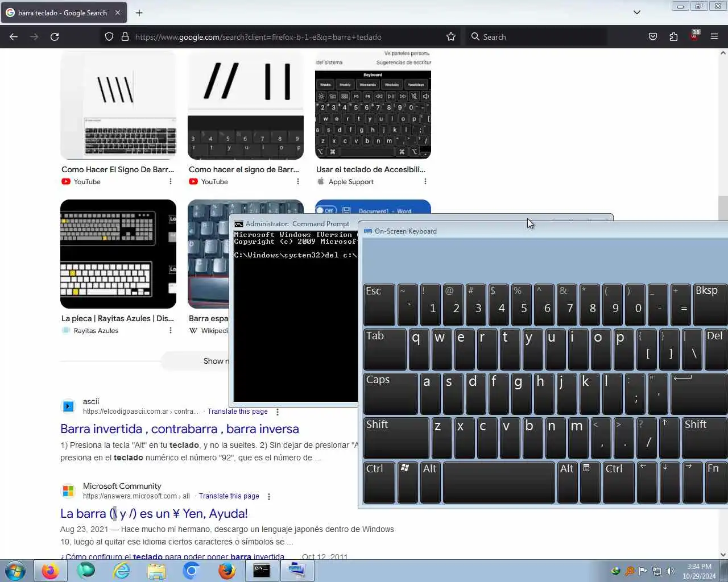Open the Pocket save icon
728x582 pixels.
pyautogui.click(x=653, y=37)
